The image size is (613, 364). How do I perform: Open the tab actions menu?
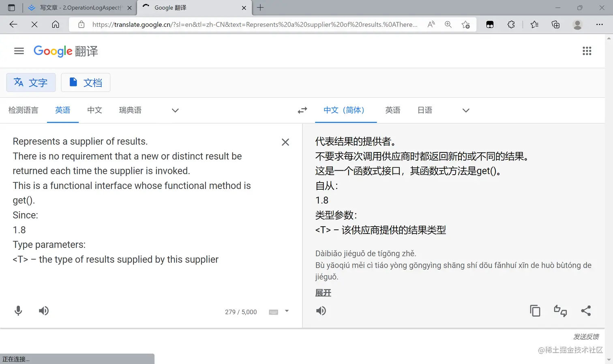[x=11, y=8]
